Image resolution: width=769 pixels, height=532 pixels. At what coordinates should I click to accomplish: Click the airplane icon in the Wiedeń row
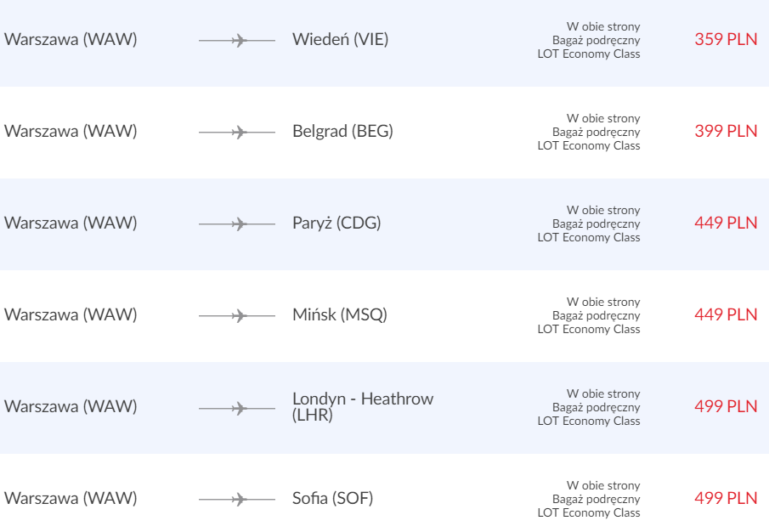[239, 40]
